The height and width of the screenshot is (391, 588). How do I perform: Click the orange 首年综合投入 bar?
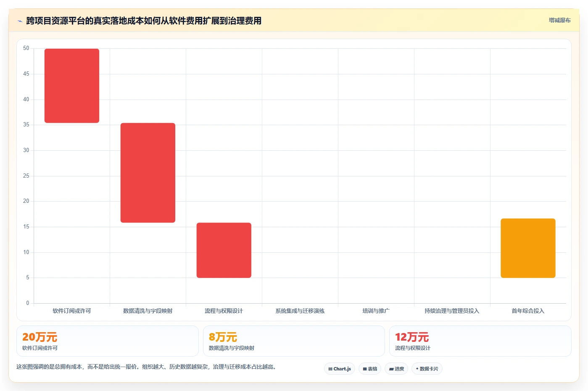pos(528,248)
